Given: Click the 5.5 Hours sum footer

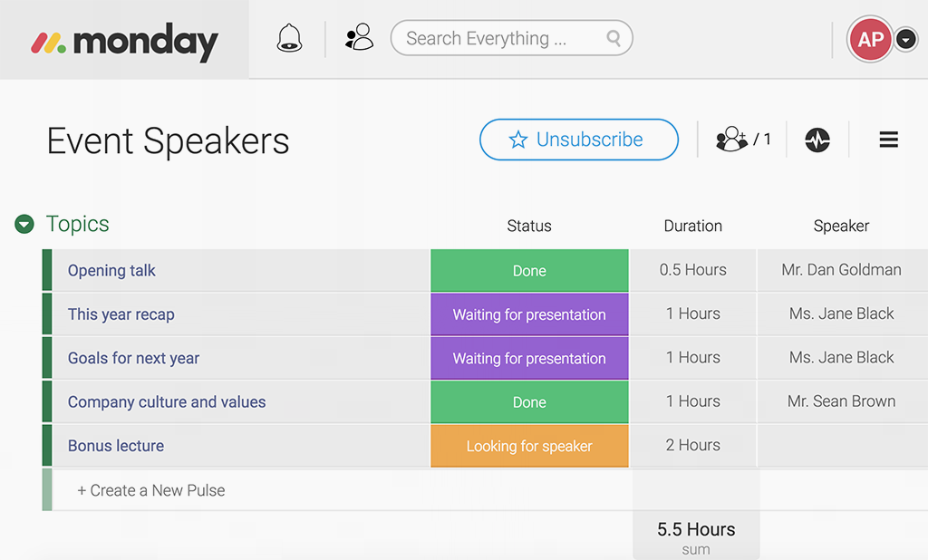Looking at the screenshot, I should (x=696, y=537).
